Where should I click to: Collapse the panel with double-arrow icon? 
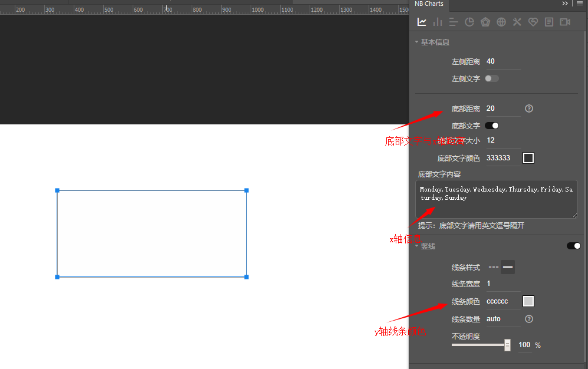pyautogui.click(x=565, y=4)
